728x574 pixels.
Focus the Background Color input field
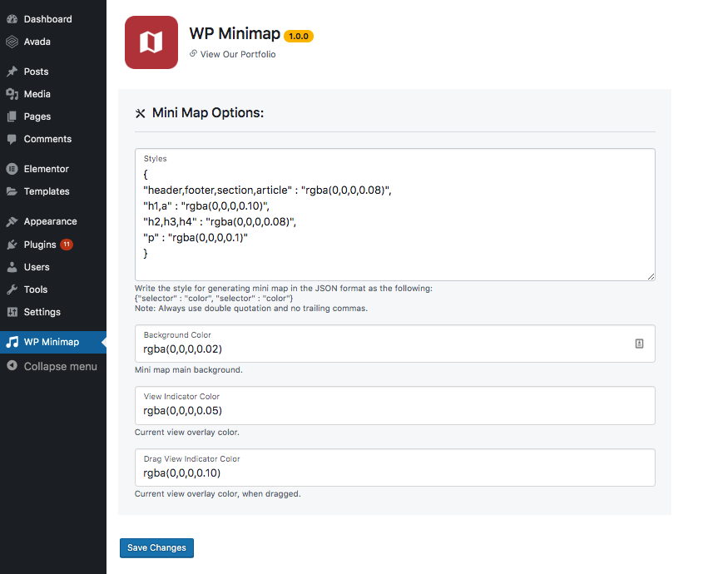(394, 344)
